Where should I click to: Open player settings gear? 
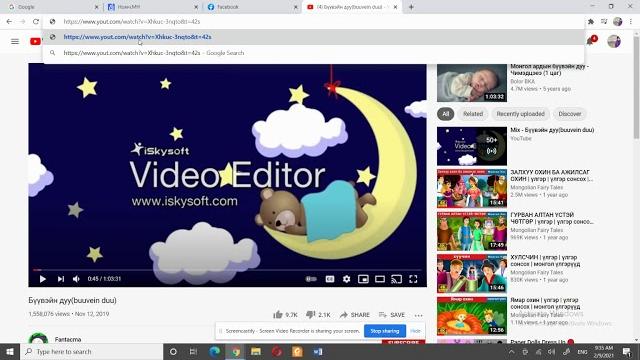click(x=347, y=279)
